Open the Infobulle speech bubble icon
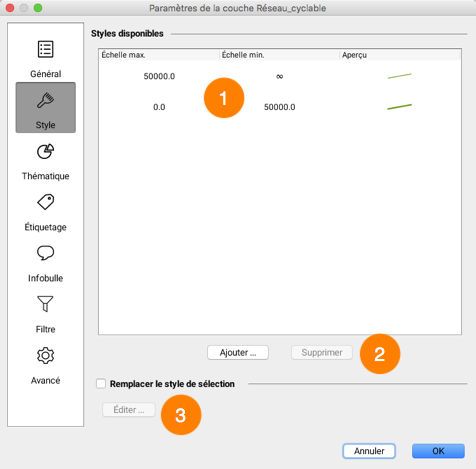The width and height of the screenshot is (476, 469). (45, 253)
